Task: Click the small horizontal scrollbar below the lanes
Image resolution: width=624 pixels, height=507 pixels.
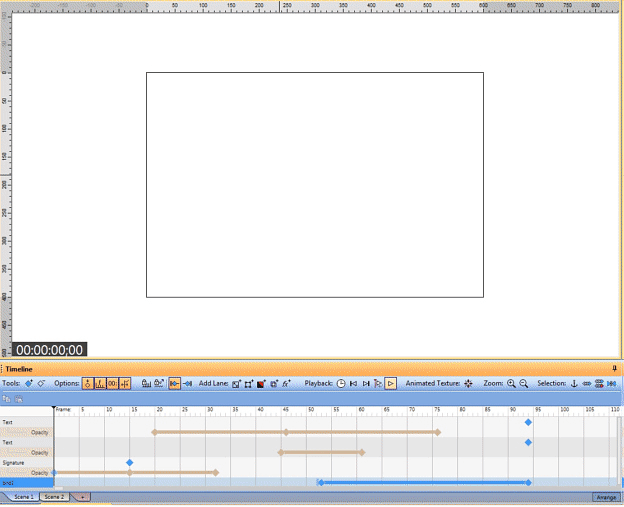Action: coord(59,488)
